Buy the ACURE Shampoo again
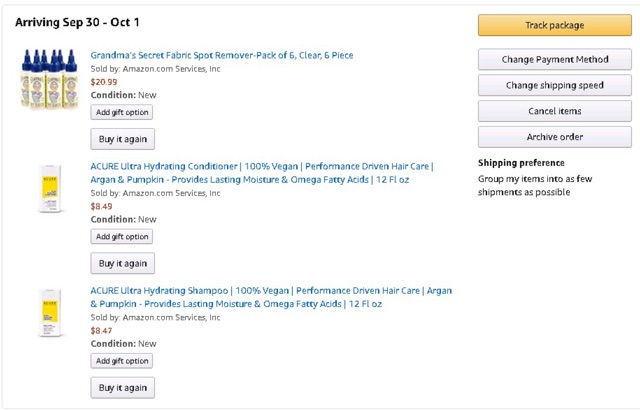Image resolution: width=640 pixels, height=410 pixels. click(122, 388)
